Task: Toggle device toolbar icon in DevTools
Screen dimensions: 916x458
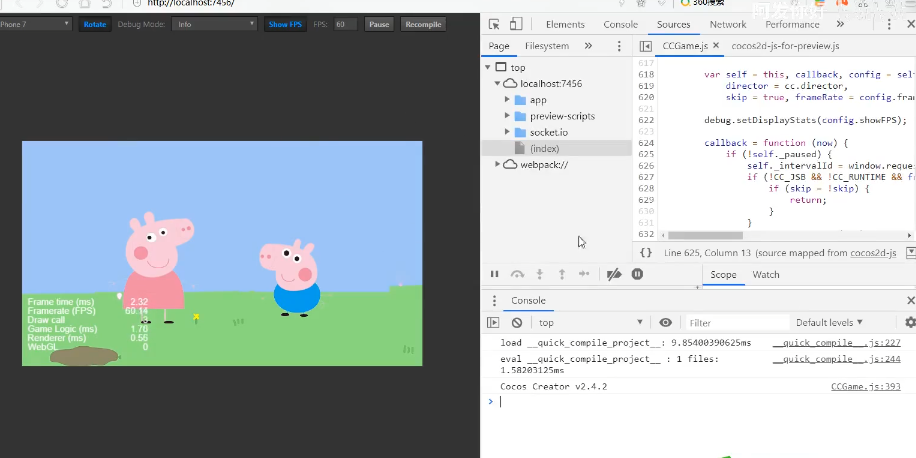Action: (516, 25)
